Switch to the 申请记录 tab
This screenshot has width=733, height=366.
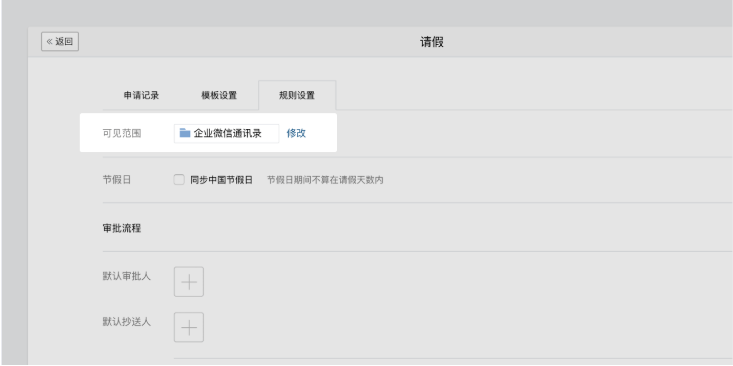pyautogui.click(x=141, y=95)
